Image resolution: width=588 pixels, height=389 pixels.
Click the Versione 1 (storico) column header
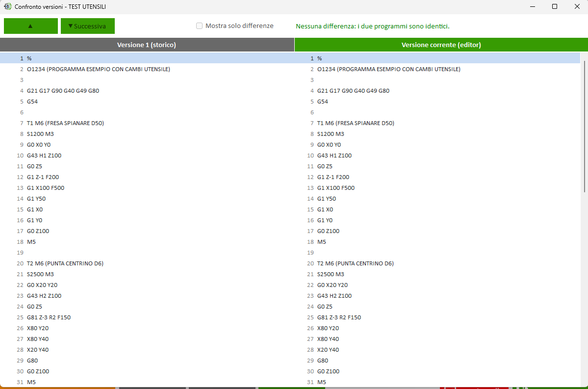click(147, 45)
